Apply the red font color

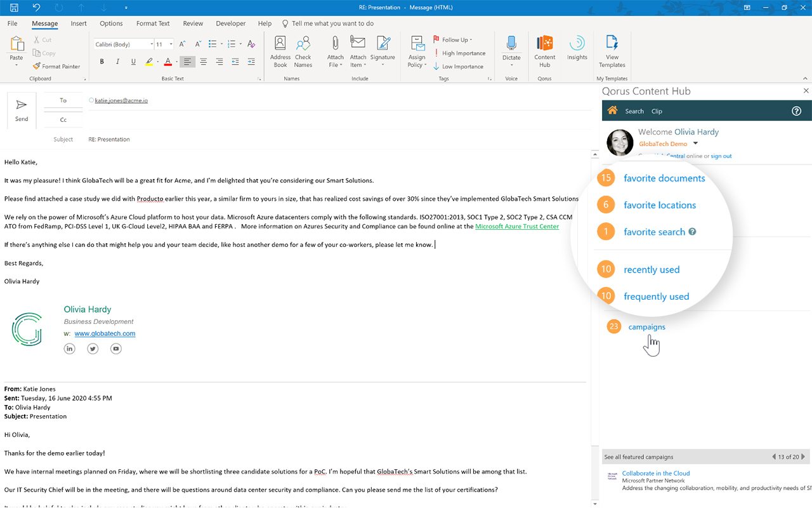pyautogui.click(x=167, y=62)
